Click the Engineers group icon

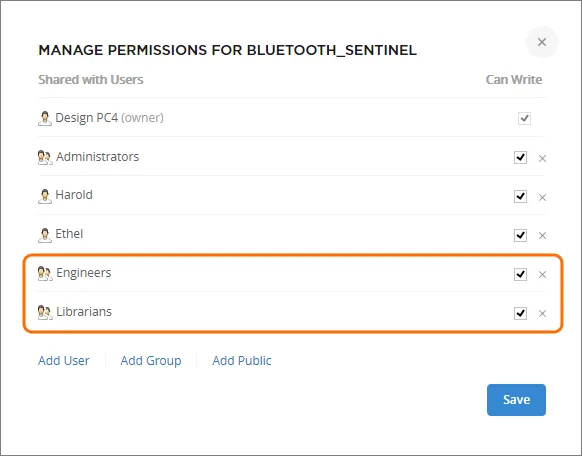tap(45, 274)
